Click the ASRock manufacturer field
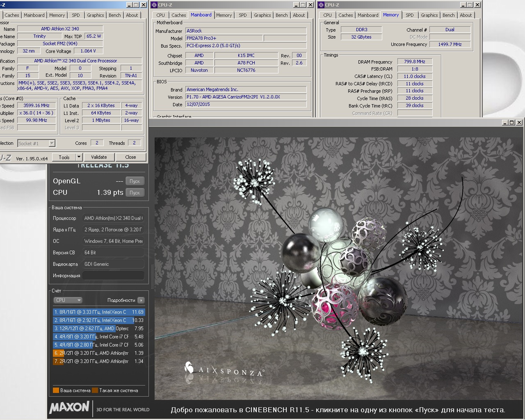525x420 pixels. coord(246,31)
